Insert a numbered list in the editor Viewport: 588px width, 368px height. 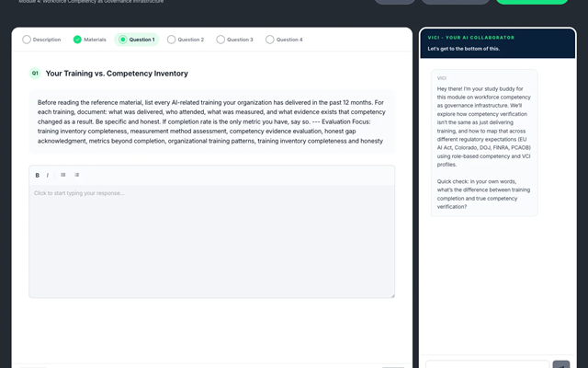click(x=76, y=175)
